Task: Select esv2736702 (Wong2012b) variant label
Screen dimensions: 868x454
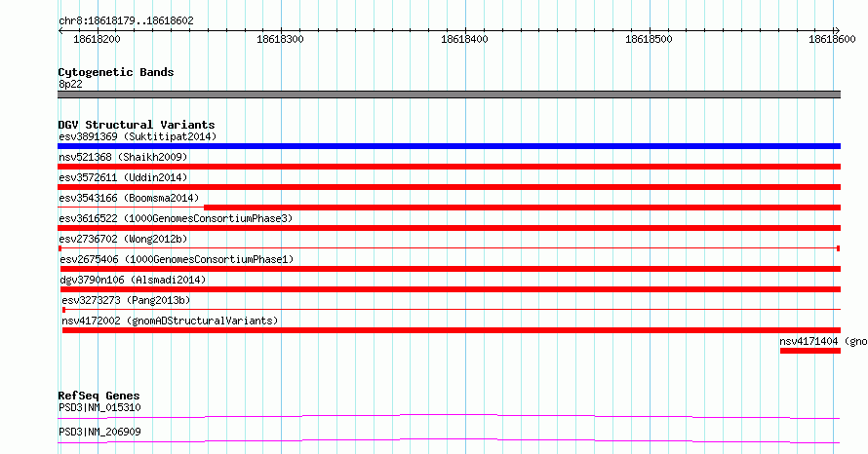Action: (123, 239)
